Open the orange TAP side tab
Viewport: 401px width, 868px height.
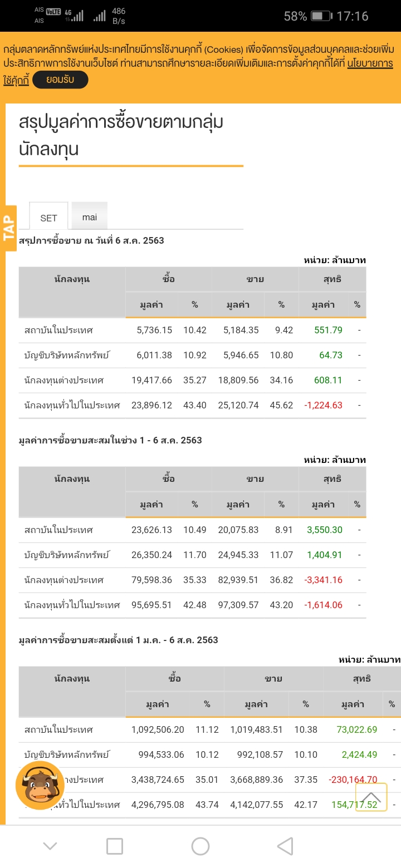pyautogui.click(x=9, y=229)
